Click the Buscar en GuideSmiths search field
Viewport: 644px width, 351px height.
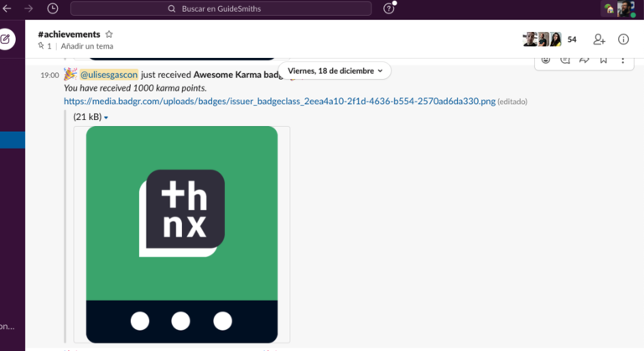221,8
